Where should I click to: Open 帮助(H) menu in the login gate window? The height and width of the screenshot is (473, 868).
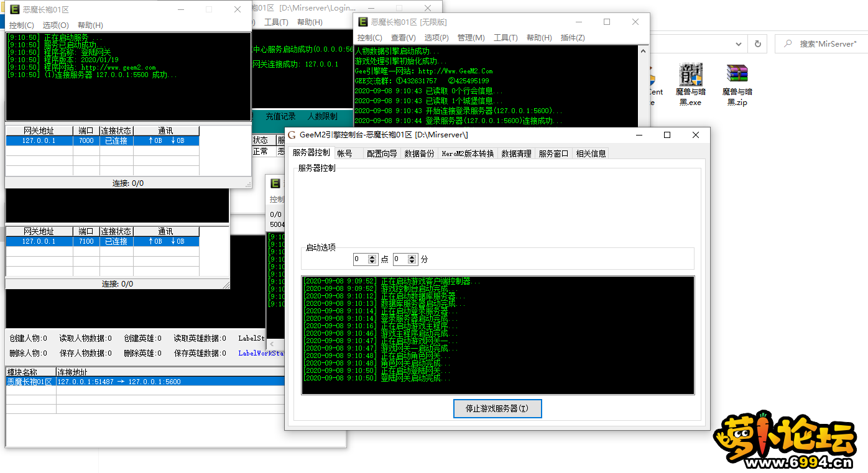(90, 25)
